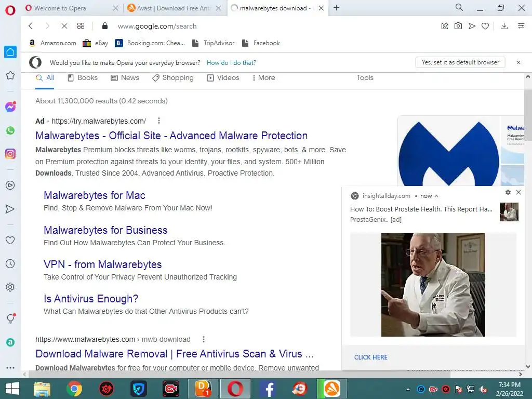Image resolution: width=532 pixels, height=399 pixels.
Task: Click CLICK HERE in the notification
Action: [x=370, y=357]
